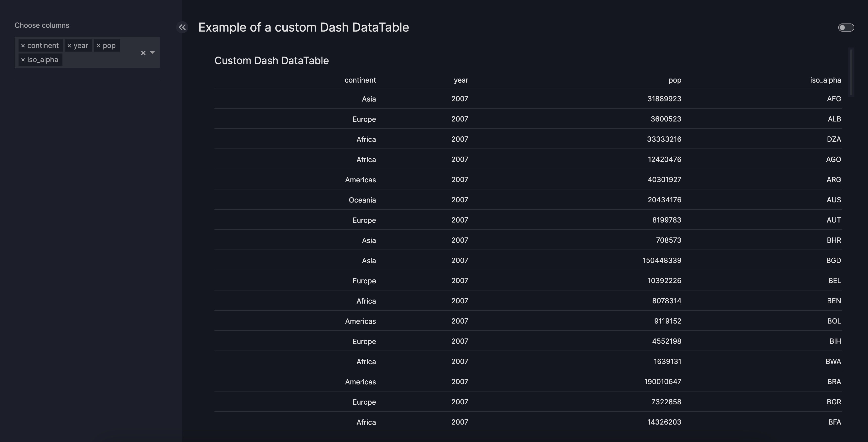Click population value 4552198
868x442 pixels.
tap(666, 341)
